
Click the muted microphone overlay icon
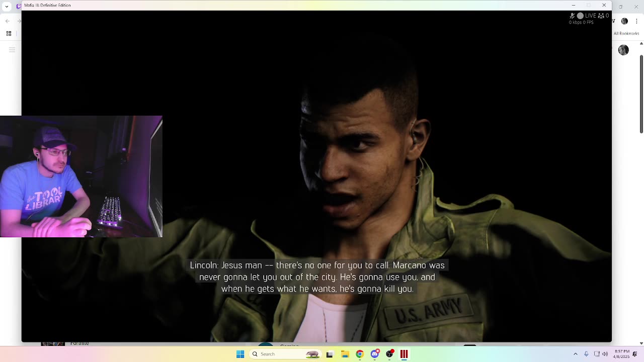572,16
